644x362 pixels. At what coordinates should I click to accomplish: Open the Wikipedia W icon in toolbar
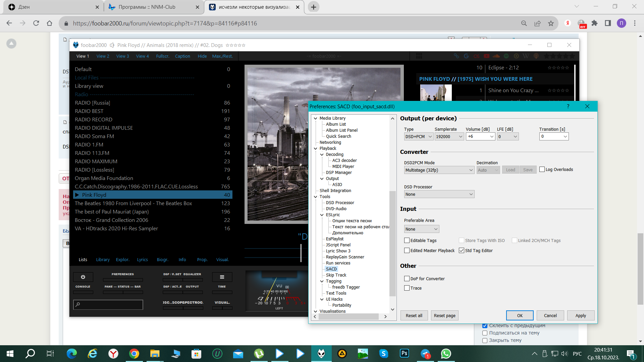[x=526, y=56]
